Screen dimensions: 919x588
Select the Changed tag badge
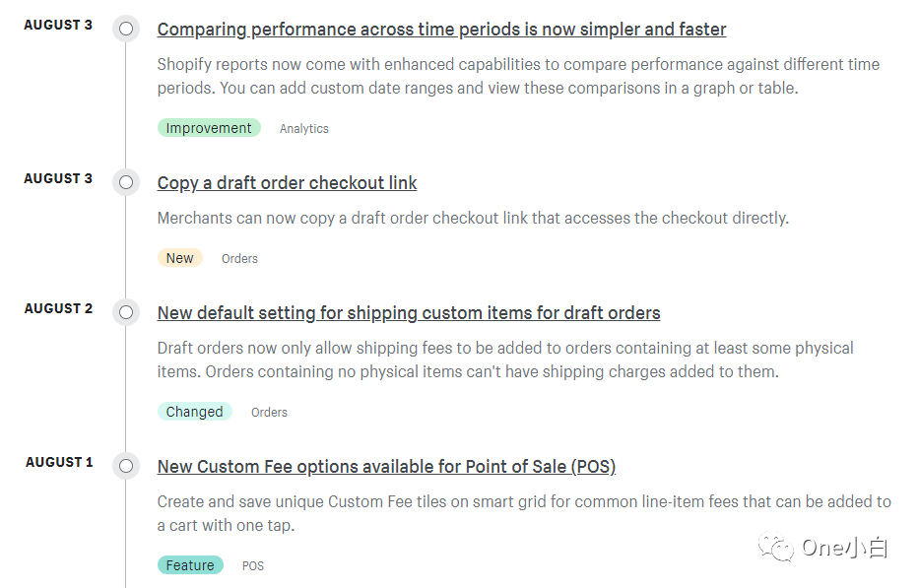(194, 412)
